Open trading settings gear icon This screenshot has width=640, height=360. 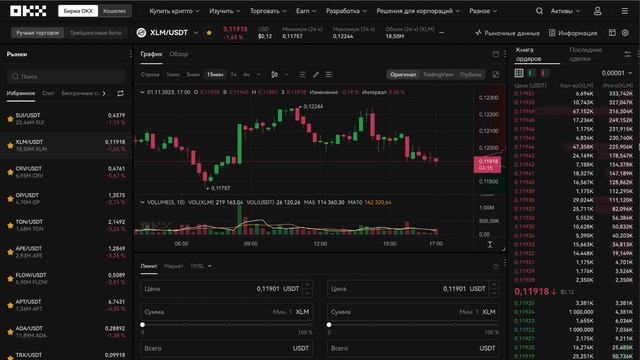coord(625,33)
